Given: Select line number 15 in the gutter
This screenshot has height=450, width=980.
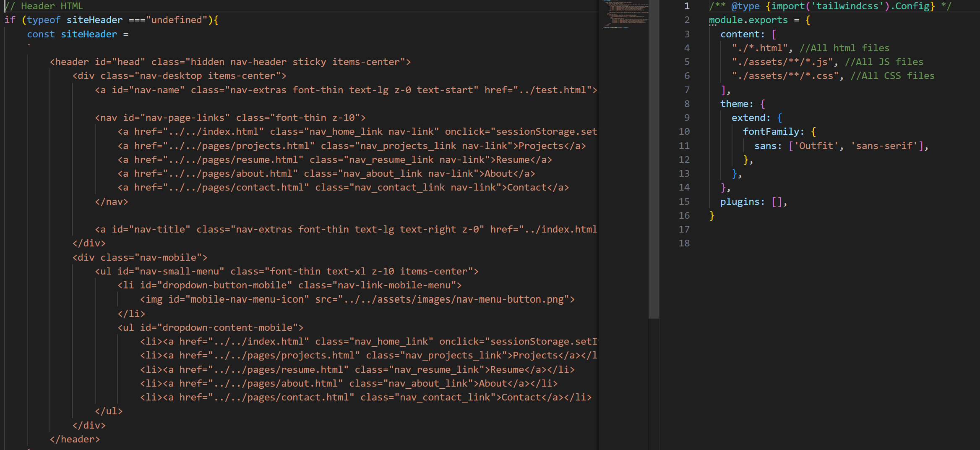Looking at the screenshot, I should (684, 201).
